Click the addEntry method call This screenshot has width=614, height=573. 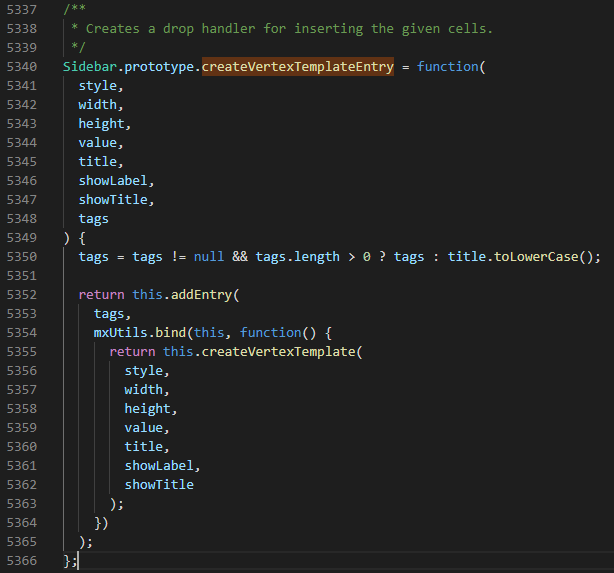(201, 295)
